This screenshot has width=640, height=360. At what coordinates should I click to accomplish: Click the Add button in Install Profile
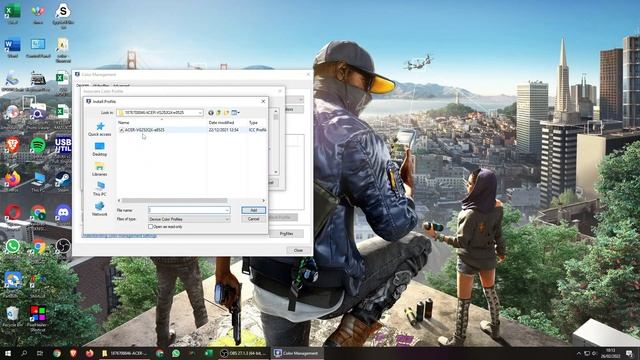tap(253, 210)
